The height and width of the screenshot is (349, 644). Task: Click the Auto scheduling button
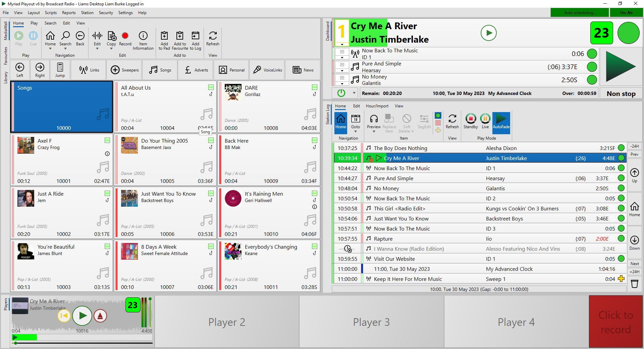pyautogui.click(x=579, y=12)
